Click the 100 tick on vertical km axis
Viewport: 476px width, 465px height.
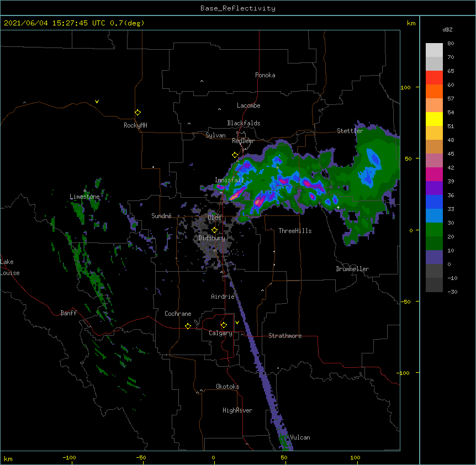click(405, 87)
